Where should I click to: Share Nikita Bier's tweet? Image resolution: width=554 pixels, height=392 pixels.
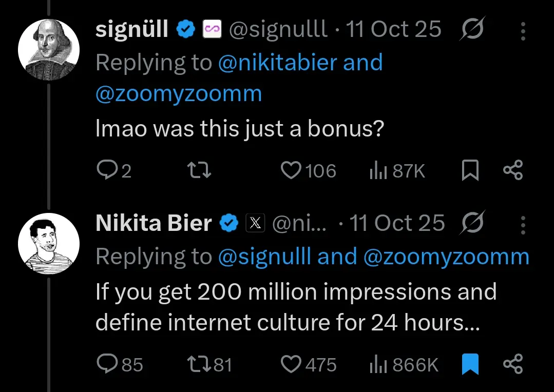512,365
